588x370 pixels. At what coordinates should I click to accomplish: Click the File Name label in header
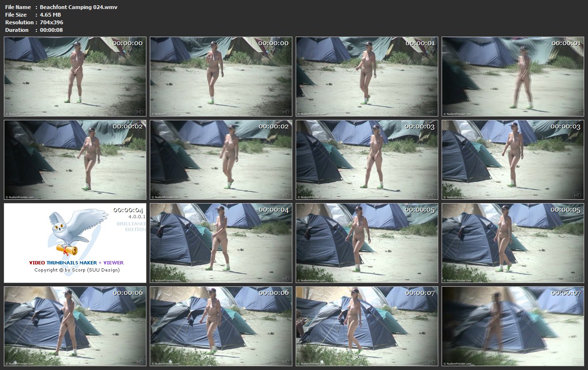coord(18,7)
